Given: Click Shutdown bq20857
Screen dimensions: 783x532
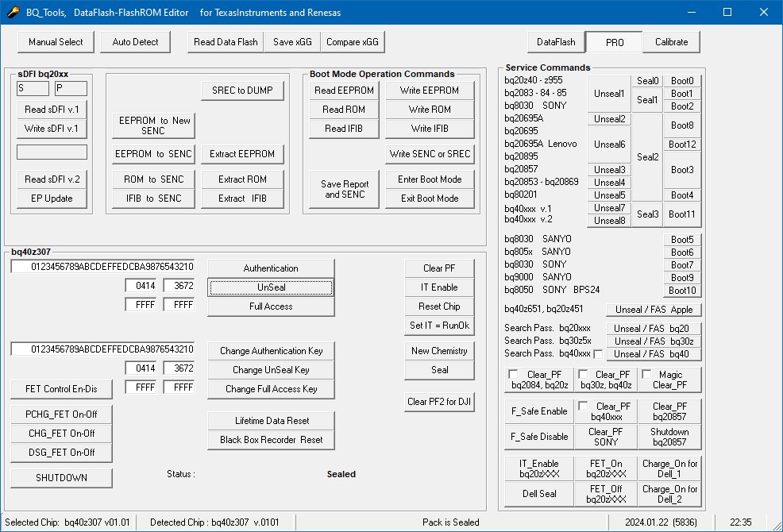Looking at the screenshot, I should click(x=669, y=437).
